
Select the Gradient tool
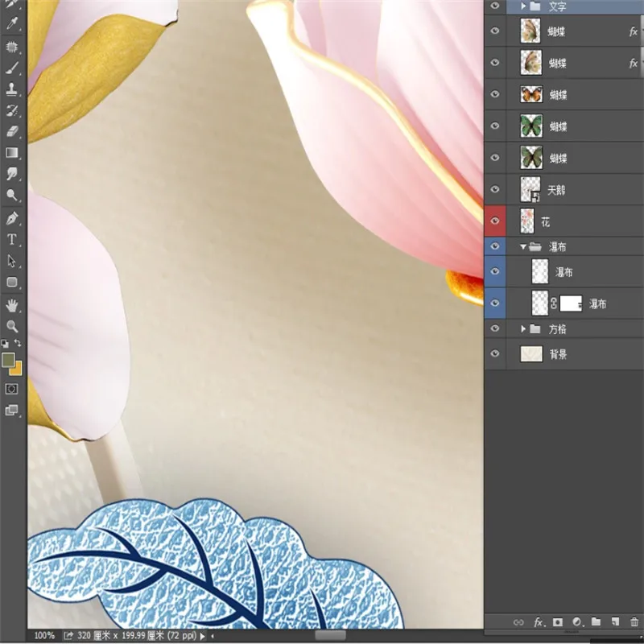point(12,153)
